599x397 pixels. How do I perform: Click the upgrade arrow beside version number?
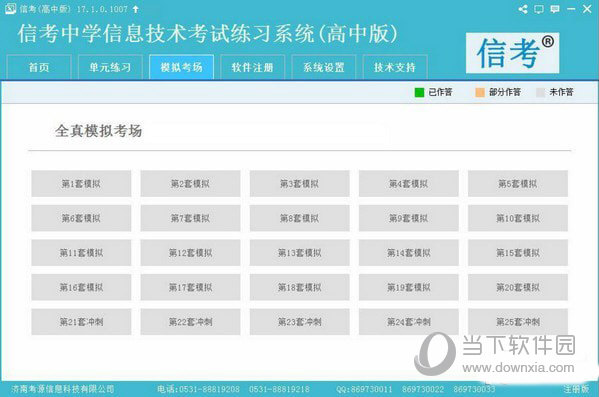[x=136, y=9]
